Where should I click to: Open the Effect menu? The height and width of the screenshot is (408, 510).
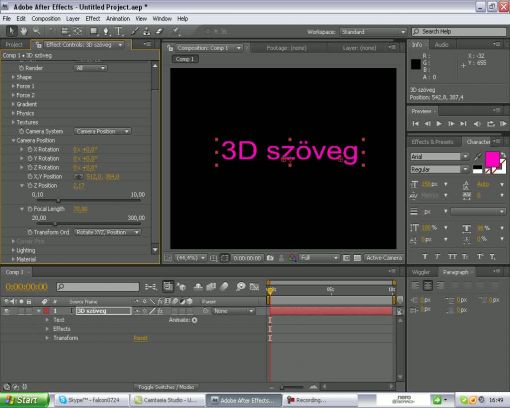point(93,19)
